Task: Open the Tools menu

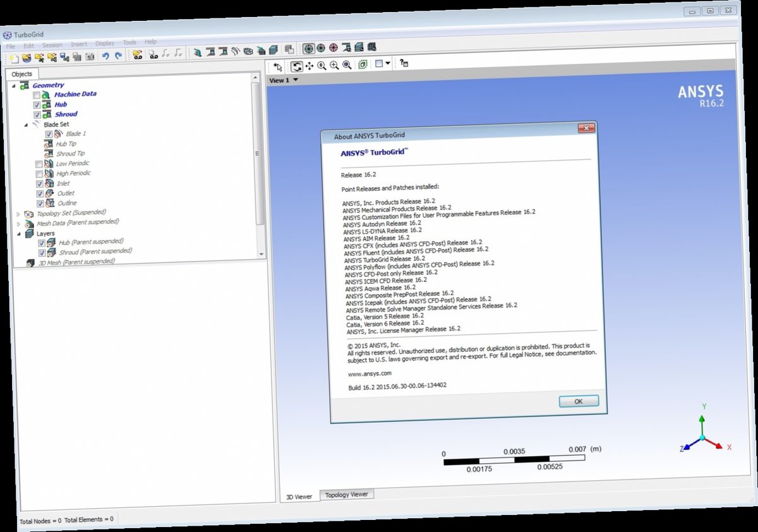Action: coord(129,43)
